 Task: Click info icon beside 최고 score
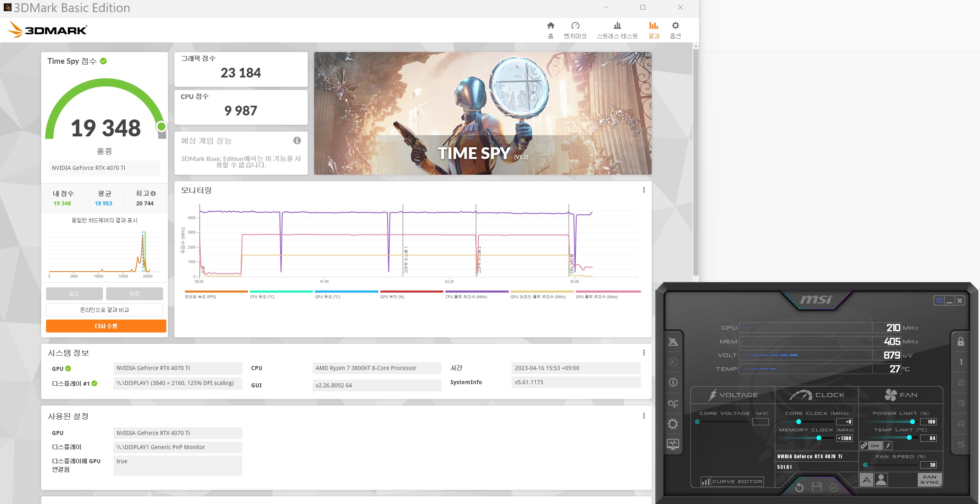[x=153, y=194]
